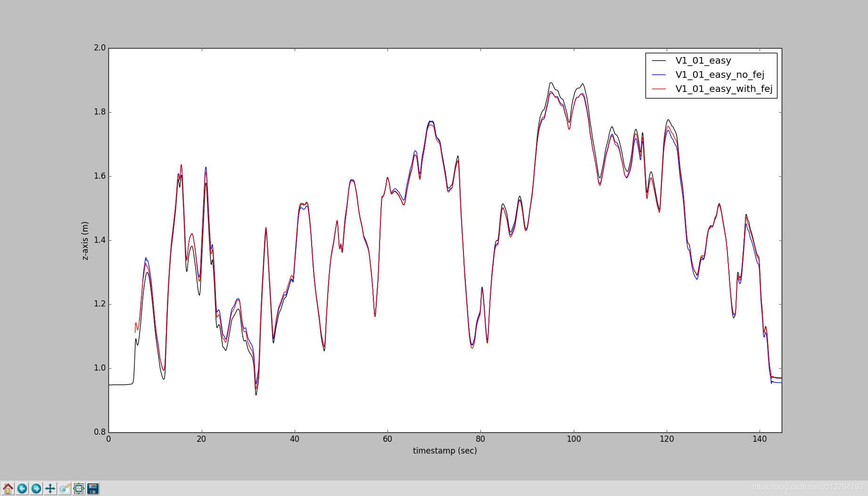
Task: Click the 40 x-axis tick label
Action: click(x=295, y=439)
